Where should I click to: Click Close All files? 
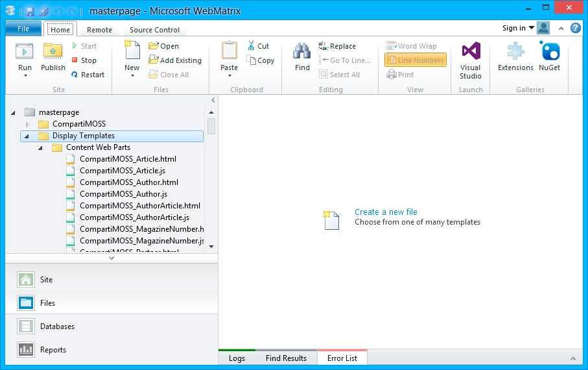(x=169, y=75)
